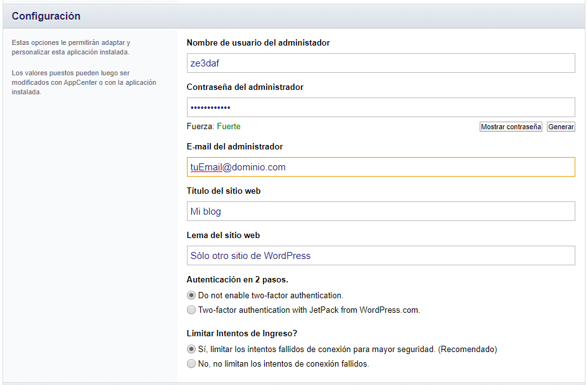The height and width of the screenshot is (385, 588).
Task: Click the Lema del sitio web text box
Action: point(381,255)
